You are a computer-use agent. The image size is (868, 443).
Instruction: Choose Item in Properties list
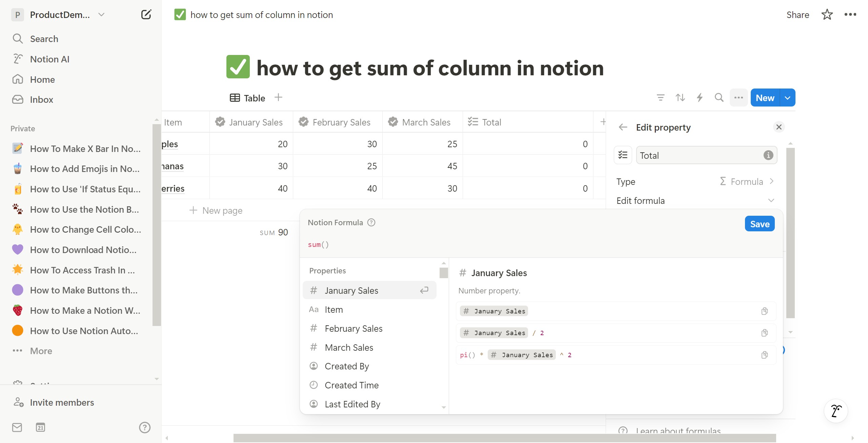point(369,309)
